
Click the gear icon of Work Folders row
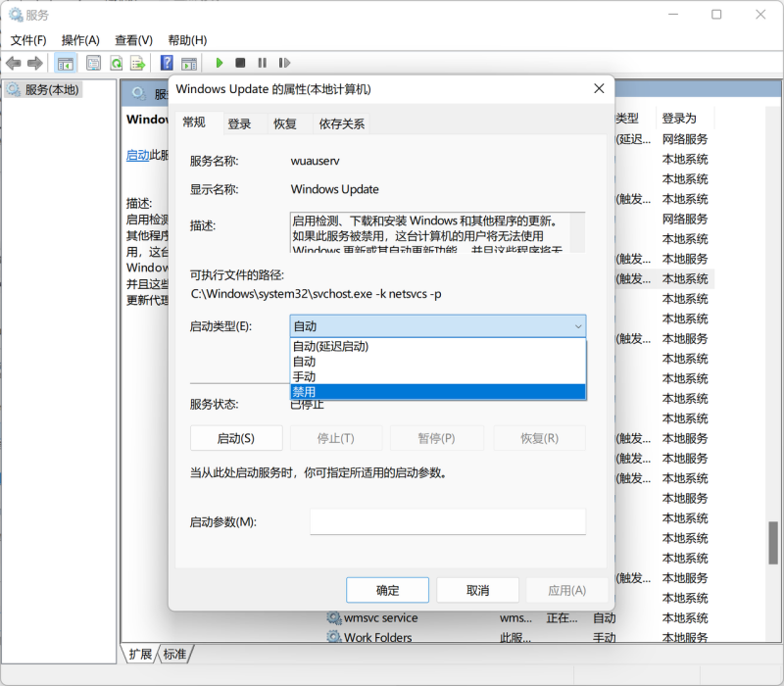[x=334, y=637]
